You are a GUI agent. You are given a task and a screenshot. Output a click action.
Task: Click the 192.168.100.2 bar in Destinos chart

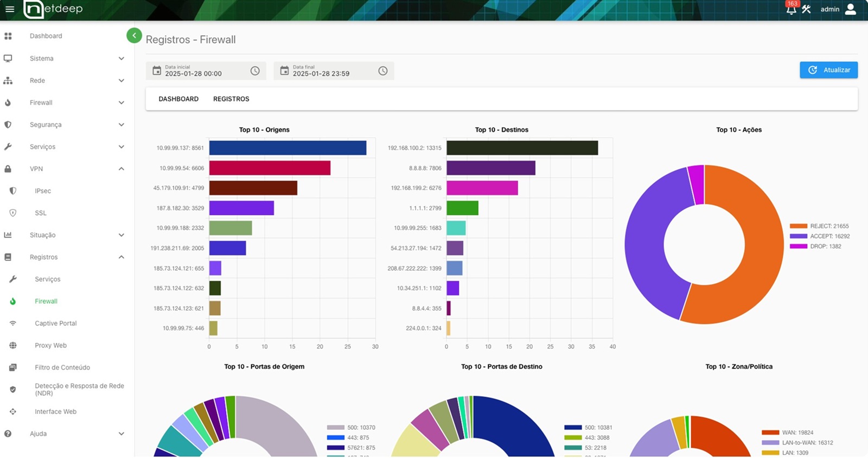pyautogui.click(x=522, y=148)
